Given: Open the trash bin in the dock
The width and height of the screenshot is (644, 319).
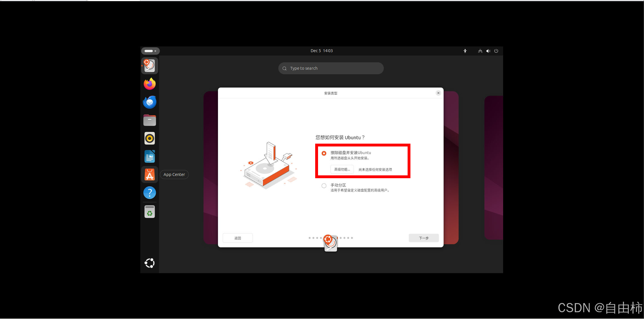Looking at the screenshot, I should click(x=149, y=211).
